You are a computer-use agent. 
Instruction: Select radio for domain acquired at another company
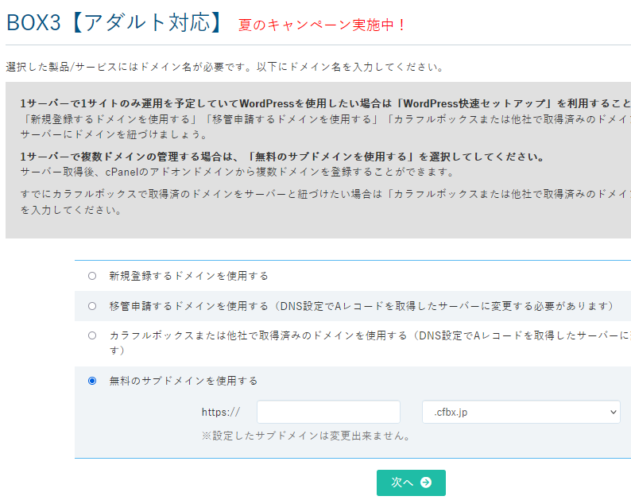click(x=93, y=336)
